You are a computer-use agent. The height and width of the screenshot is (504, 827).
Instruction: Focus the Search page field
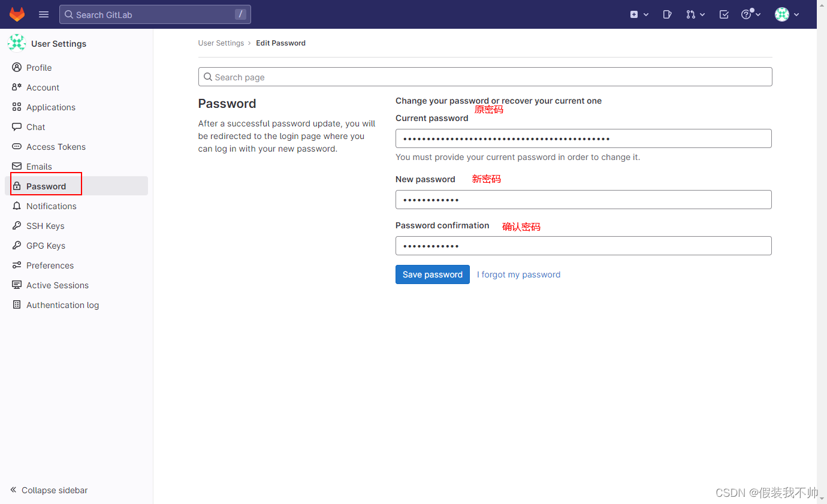[x=485, y=77]
